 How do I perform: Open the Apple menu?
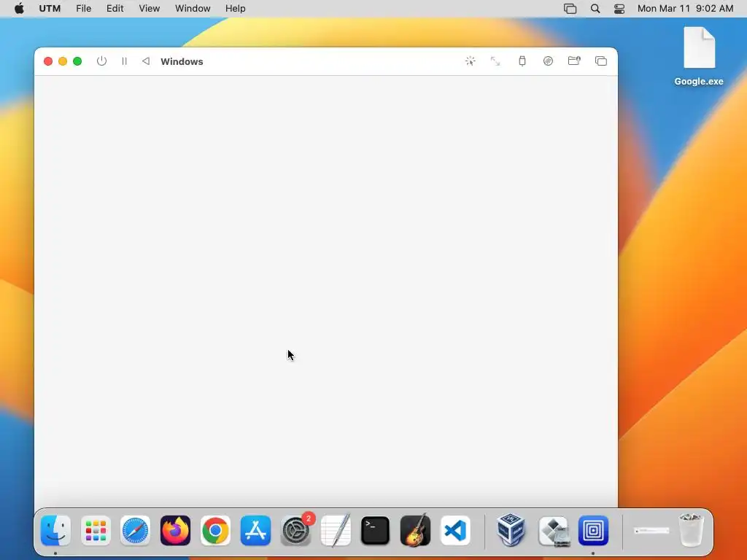pos(19,8)
